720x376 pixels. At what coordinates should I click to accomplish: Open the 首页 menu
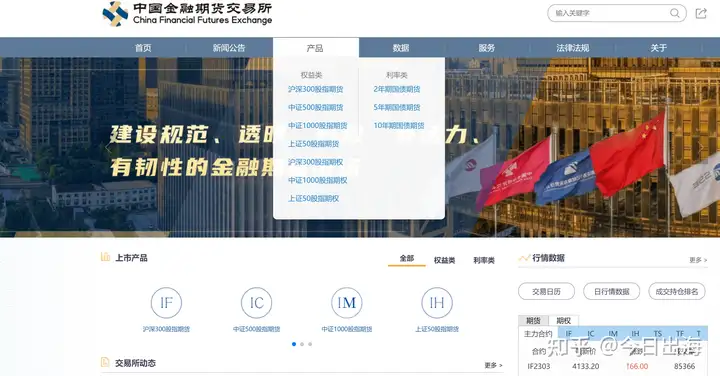tap(143, 48)
